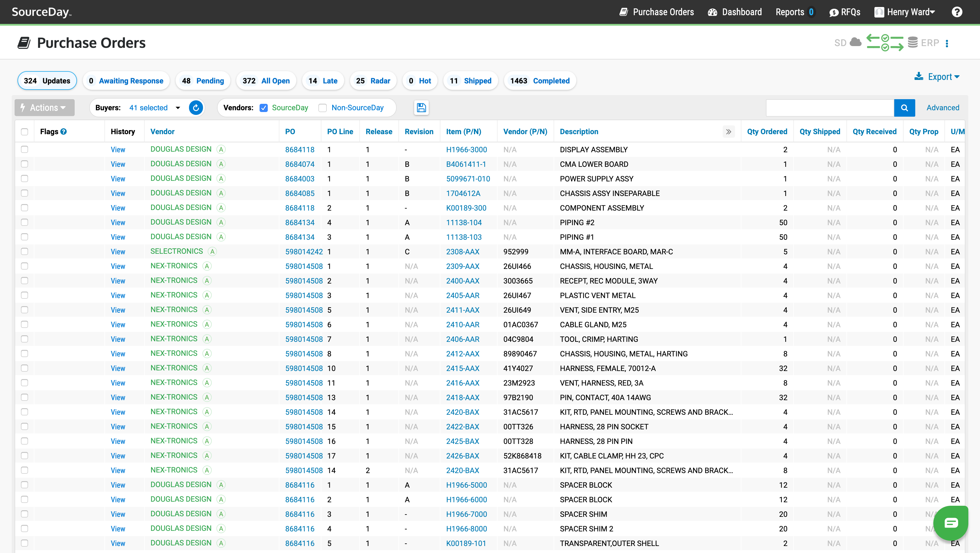Select checkbox for CHASSIS, HOUSING, METAL 2309-AAX row

point(24,266)
